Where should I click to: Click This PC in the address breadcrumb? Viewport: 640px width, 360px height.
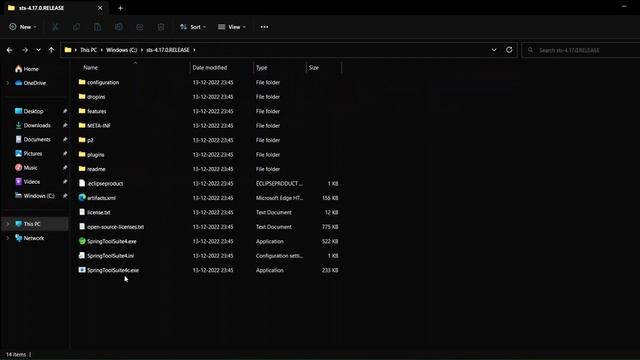tap(89, 50)
